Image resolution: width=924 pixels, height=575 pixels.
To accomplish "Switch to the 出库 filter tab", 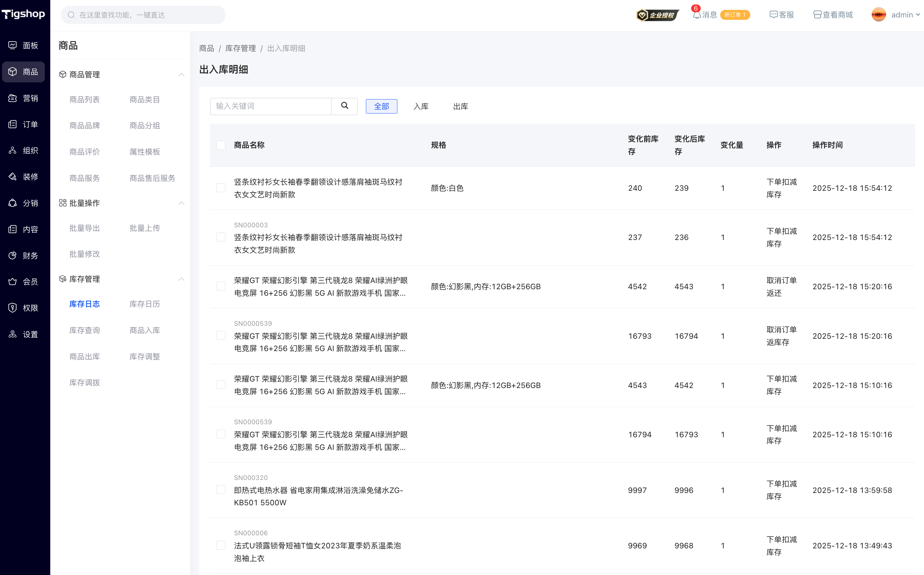I will pos(460,106).
